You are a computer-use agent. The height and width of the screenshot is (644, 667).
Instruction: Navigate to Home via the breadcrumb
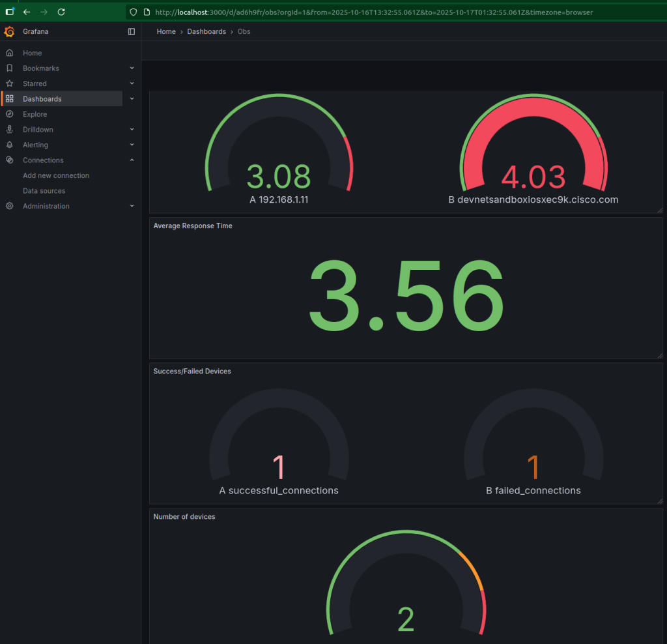(x=166, y=31)
